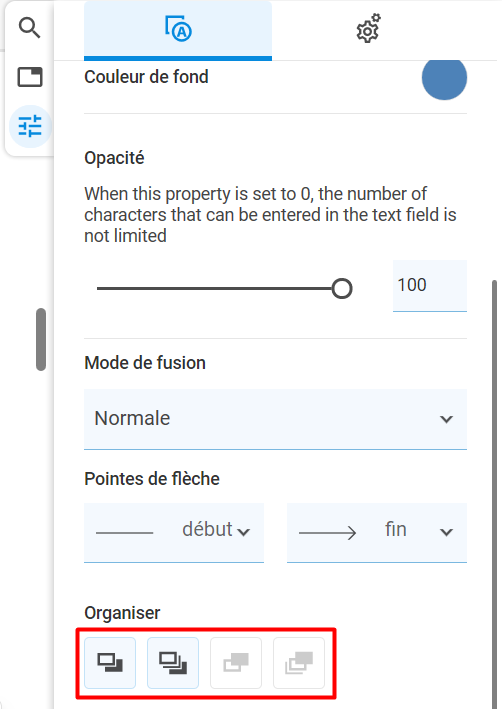
Task: Click the Couleur de fond label
Action: click(x=146, y=77)
